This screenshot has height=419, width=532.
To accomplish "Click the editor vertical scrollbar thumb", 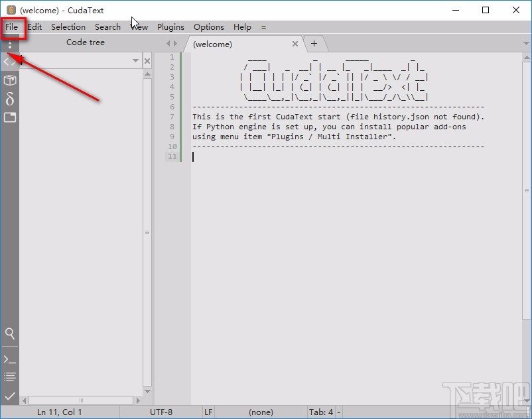I will point(527,190).
